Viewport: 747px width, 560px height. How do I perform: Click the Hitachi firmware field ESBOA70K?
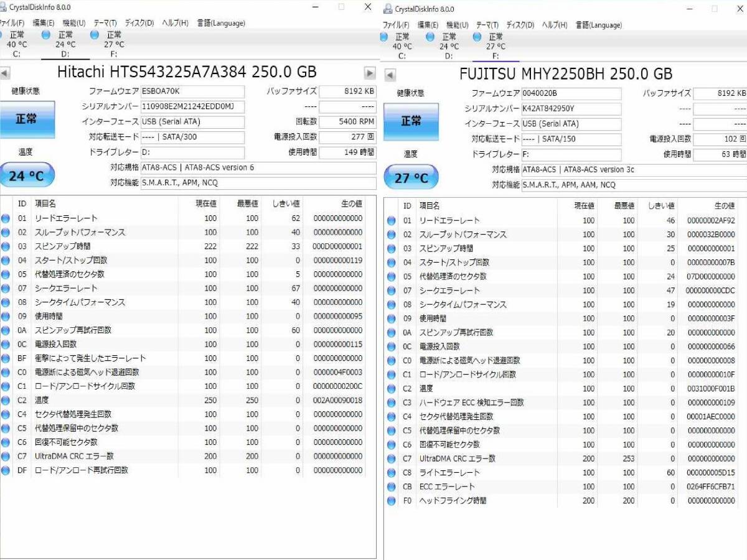click(x=192, y=91)
